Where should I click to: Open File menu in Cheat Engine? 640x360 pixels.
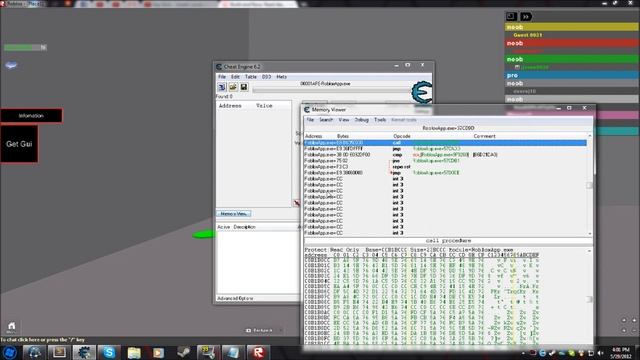(x=222, y=77)
